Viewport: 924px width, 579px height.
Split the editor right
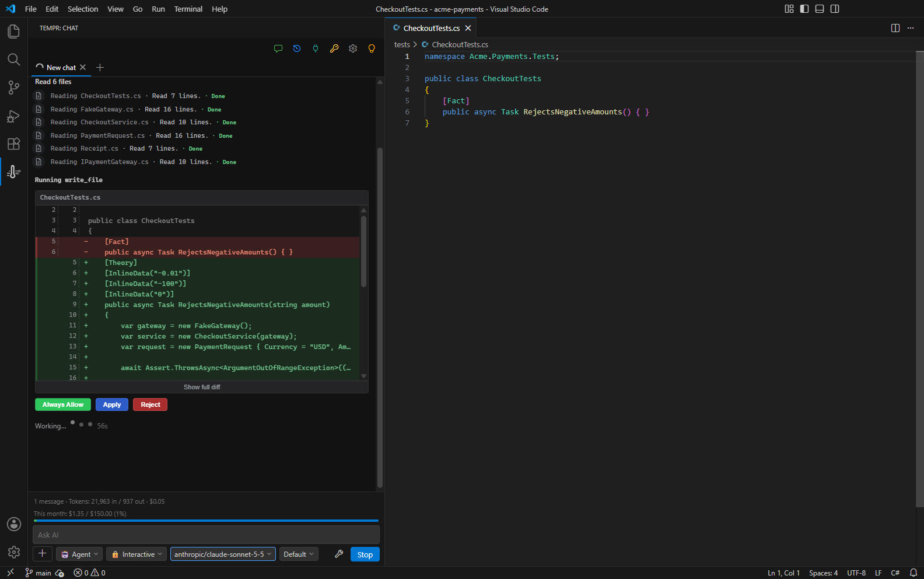coord(895,28)
